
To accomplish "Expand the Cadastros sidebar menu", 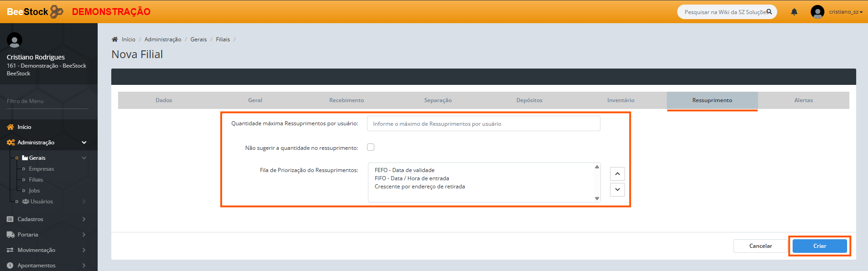I will [30, 219].
